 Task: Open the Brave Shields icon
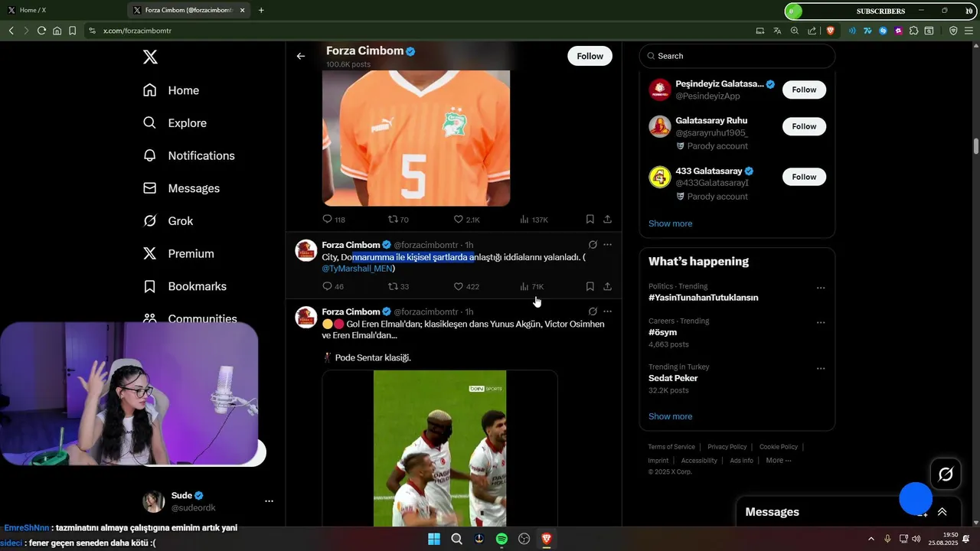click(x=831, y=31)
